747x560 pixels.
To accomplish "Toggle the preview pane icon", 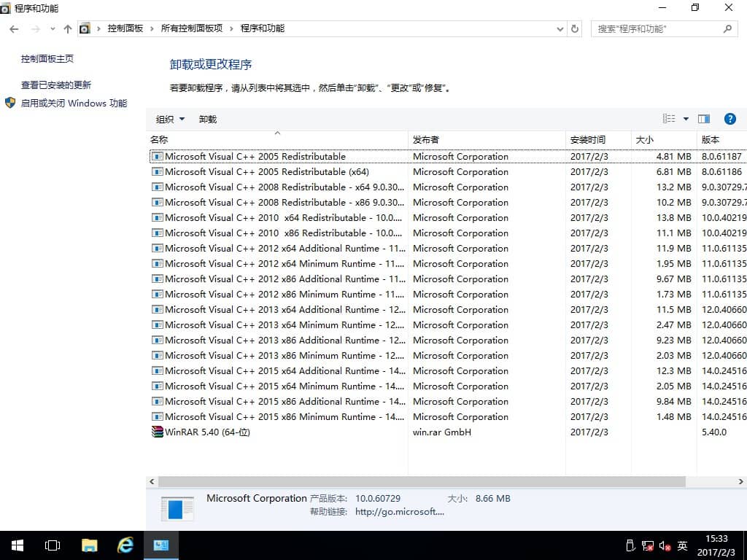I will tap(704, 119).
